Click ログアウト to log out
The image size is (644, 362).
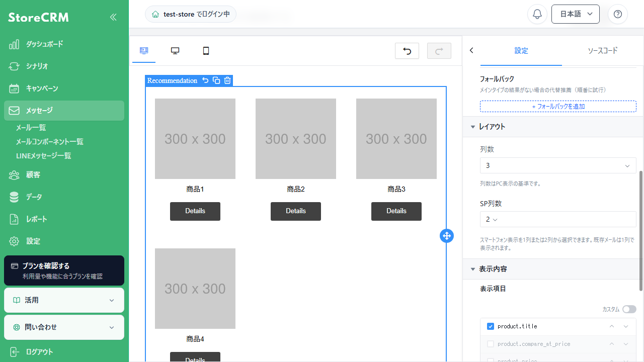[x=64, y=352]
